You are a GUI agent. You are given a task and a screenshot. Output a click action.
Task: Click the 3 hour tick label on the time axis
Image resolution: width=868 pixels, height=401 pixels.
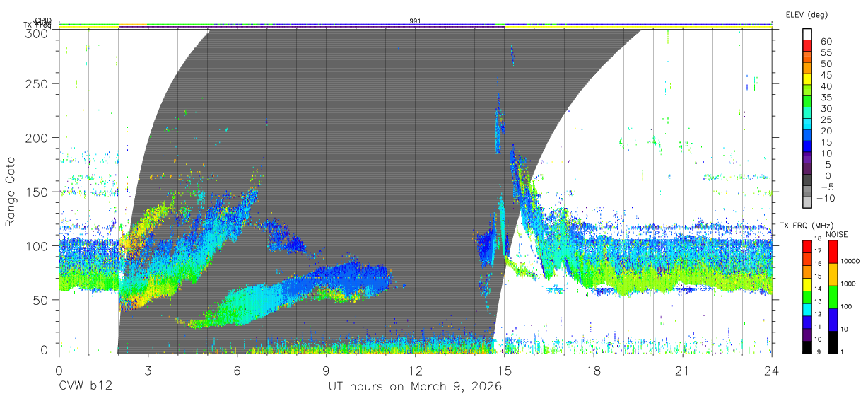tap(148, 371)
